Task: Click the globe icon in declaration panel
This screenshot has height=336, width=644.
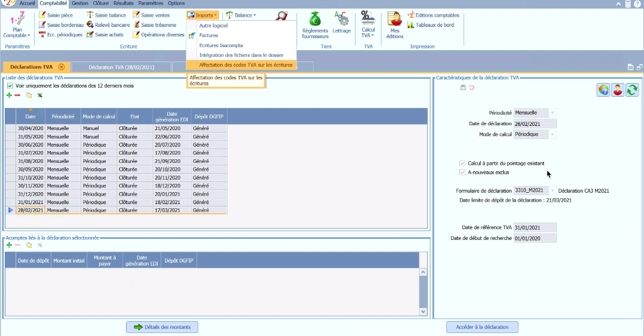Action: click(x=603, y=90)
